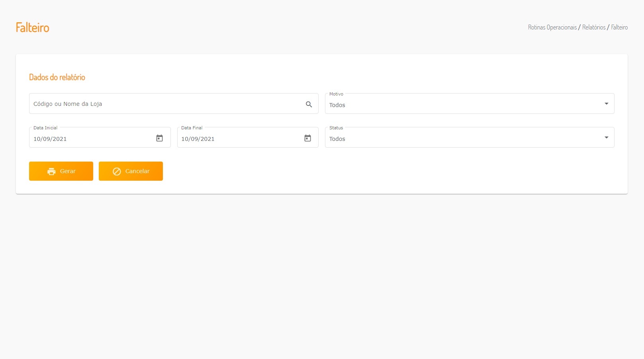
Task: Click the Motivo field label
Action: click(x=336, y=94)
